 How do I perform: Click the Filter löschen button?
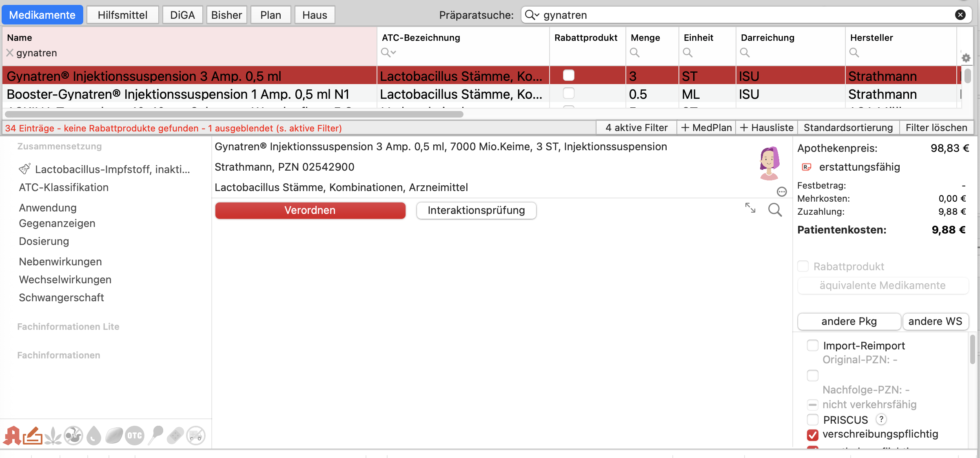[x=936, y=128]
